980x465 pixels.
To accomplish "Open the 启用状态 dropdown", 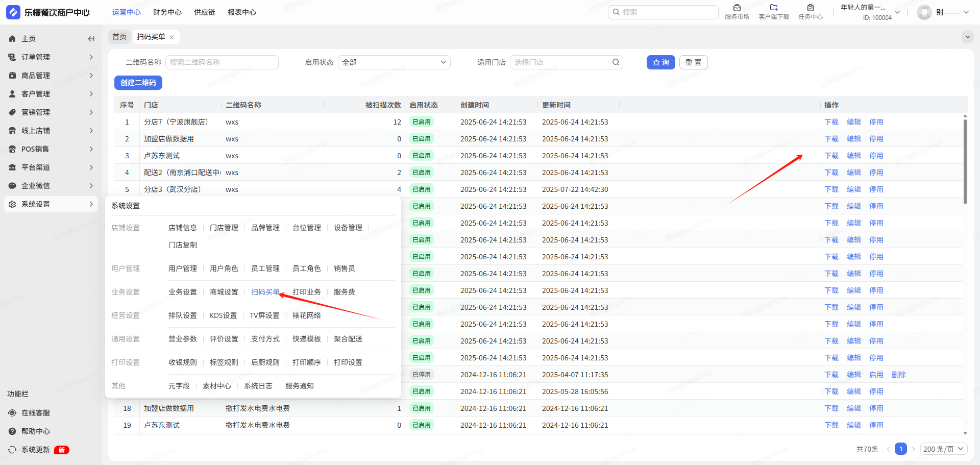I will tap(394, 62).
